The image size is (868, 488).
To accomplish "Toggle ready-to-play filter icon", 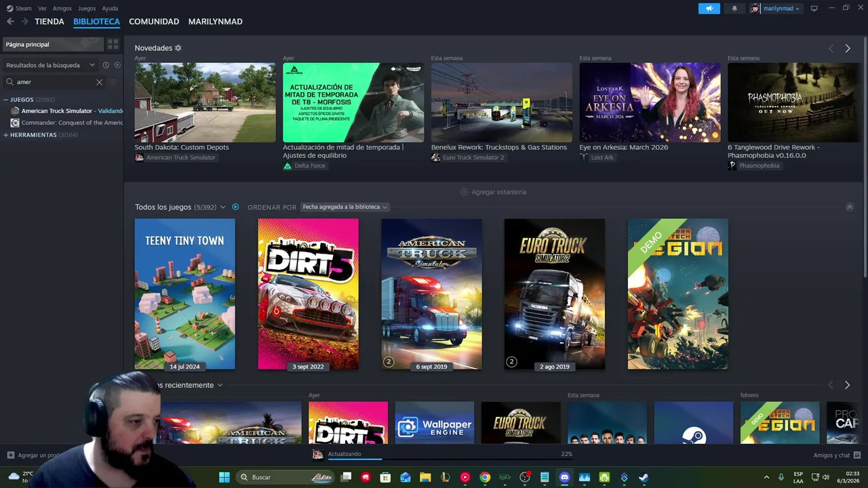I will 117,65.
